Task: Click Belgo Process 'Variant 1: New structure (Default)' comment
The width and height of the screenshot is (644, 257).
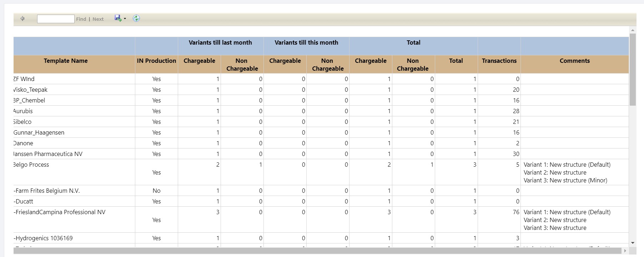Action: point(567,165)
